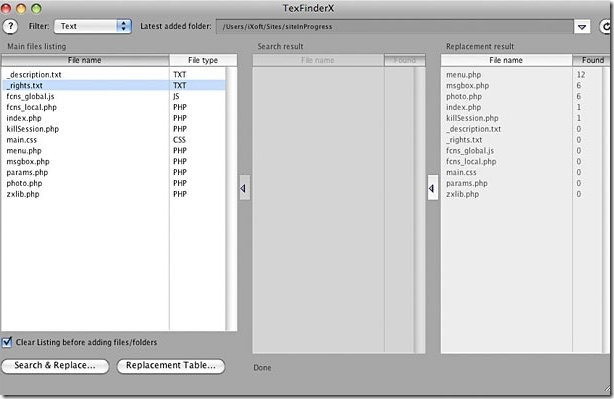The image size is (614, 399).
Task: Click the Search result vertical scrollbar
Action: pyautogui.click(x=420, y=210)
